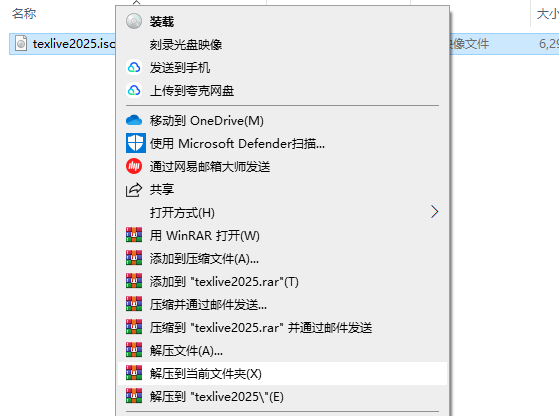Sort by the 名称 column header
This screenshot has width=559, height=416.
pos(24,14)
